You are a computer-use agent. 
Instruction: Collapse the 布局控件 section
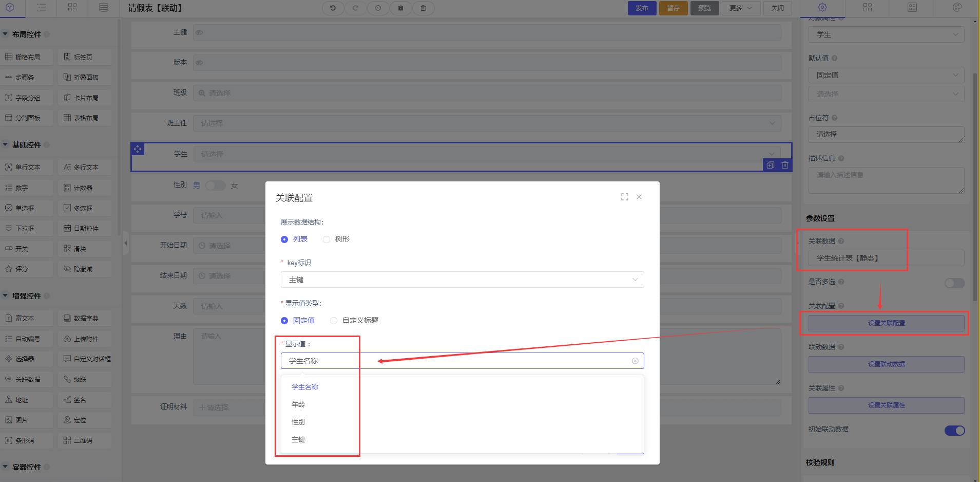[6, 34]
